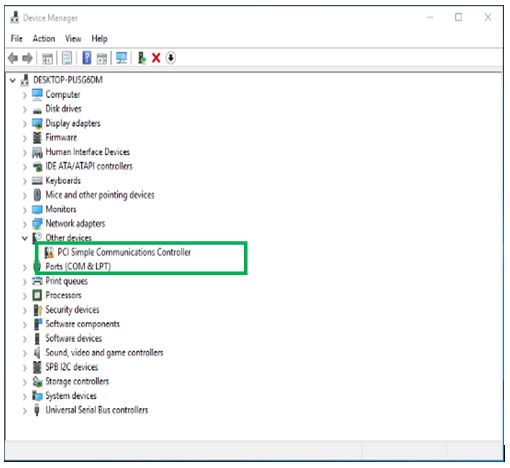The image size is (510, 468).
Task: Click the Back arrow toolbar icon
Action: tap(13, 58)
